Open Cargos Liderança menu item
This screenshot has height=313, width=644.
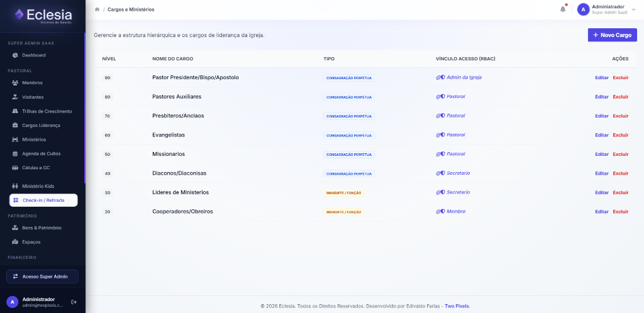41,126
